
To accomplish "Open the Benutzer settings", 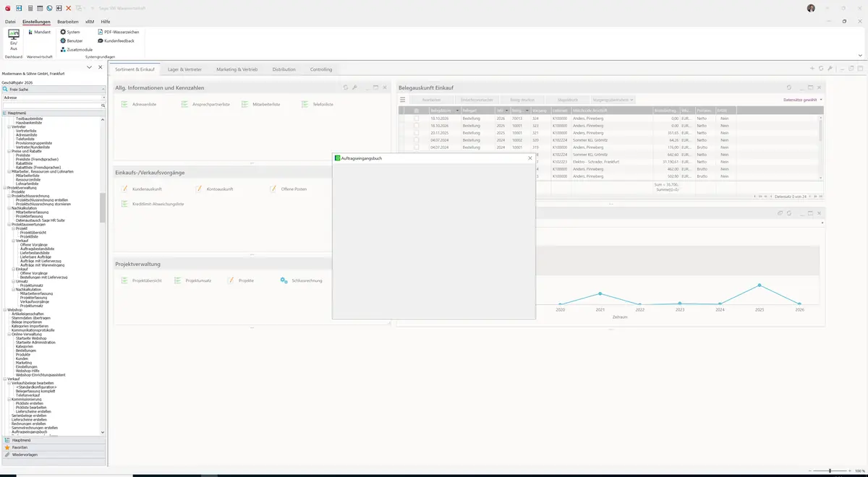I will point(72,40).
